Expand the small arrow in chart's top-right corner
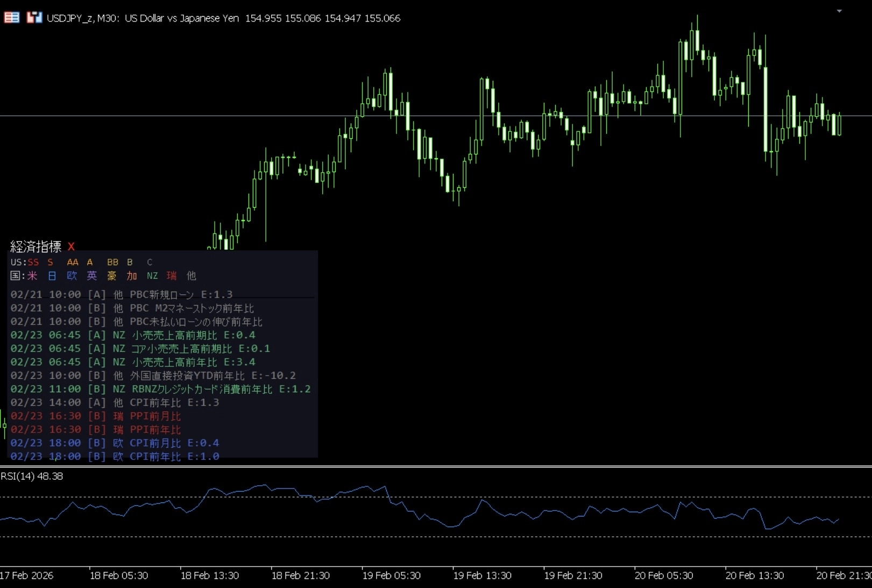This screenshot has width=872, height=588. click(x=839, y=11)
